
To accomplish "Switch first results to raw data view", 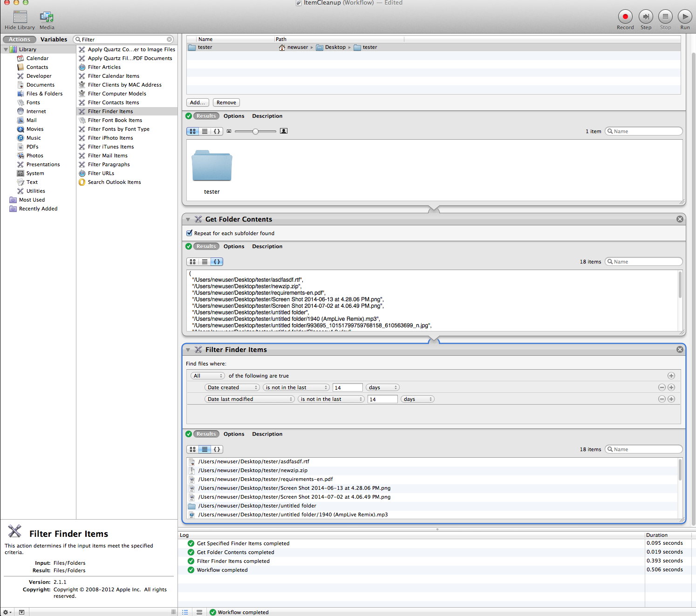I will [x=217, y=131].
